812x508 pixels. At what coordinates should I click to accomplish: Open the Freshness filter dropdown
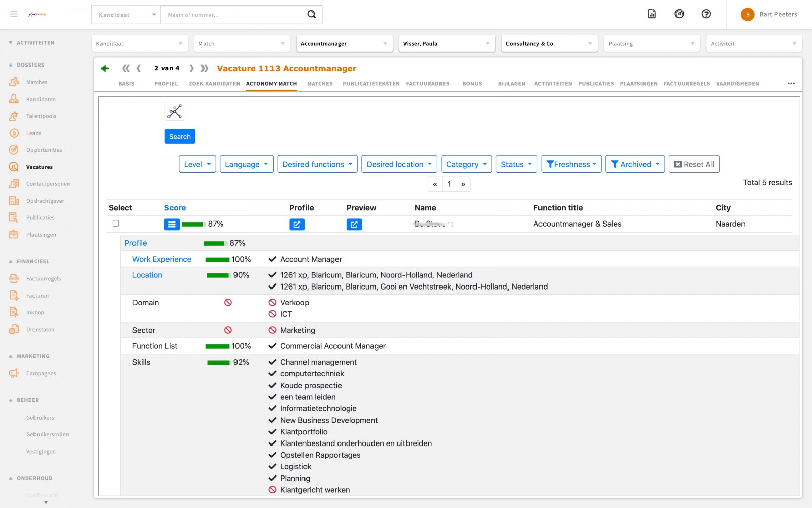[x=571, y=164]
